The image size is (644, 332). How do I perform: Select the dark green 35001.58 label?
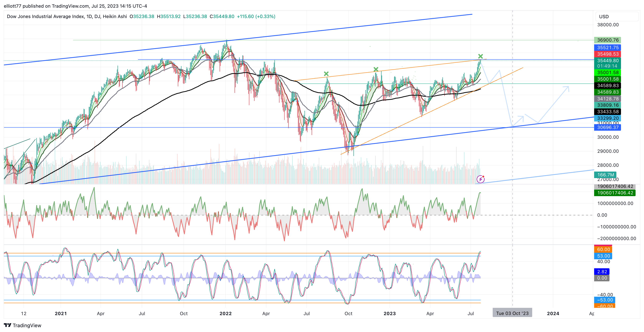(607, 79)
